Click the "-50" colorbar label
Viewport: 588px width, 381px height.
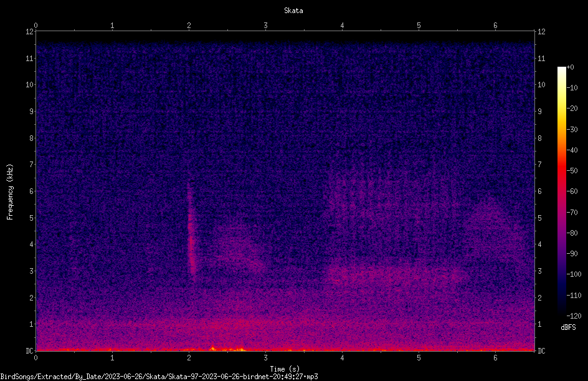(572, 171)
